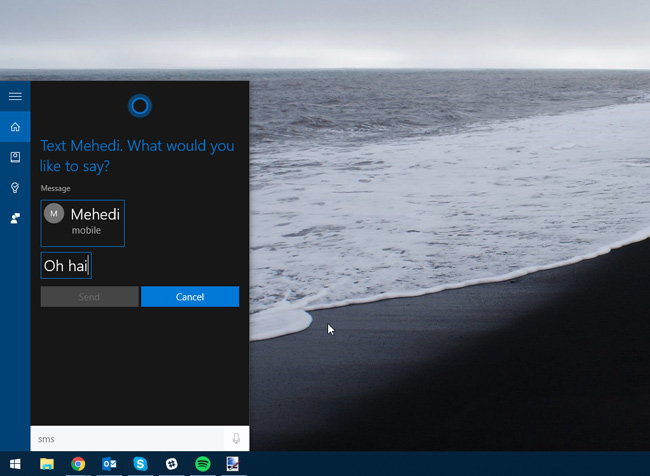This screenshot has height=476, width=650.
Task: Click the greyed-out Send button
Action: click(x=90, y=296)
